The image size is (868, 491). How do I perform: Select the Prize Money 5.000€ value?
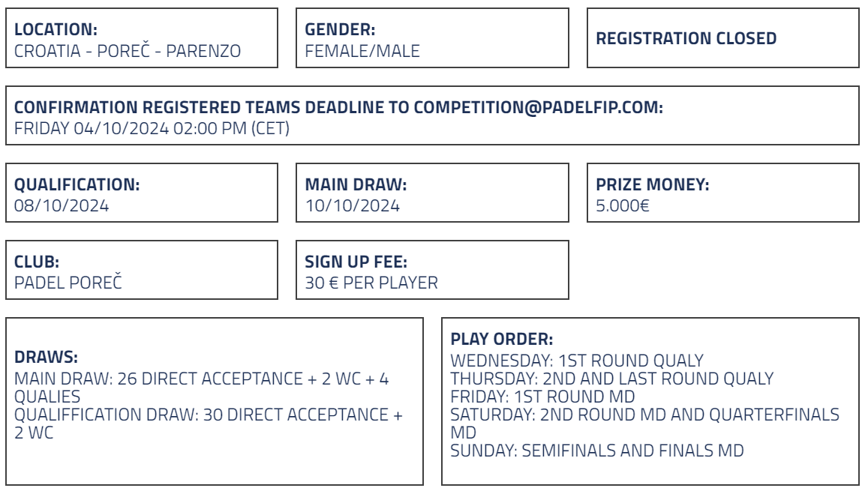tap(622, 205)
